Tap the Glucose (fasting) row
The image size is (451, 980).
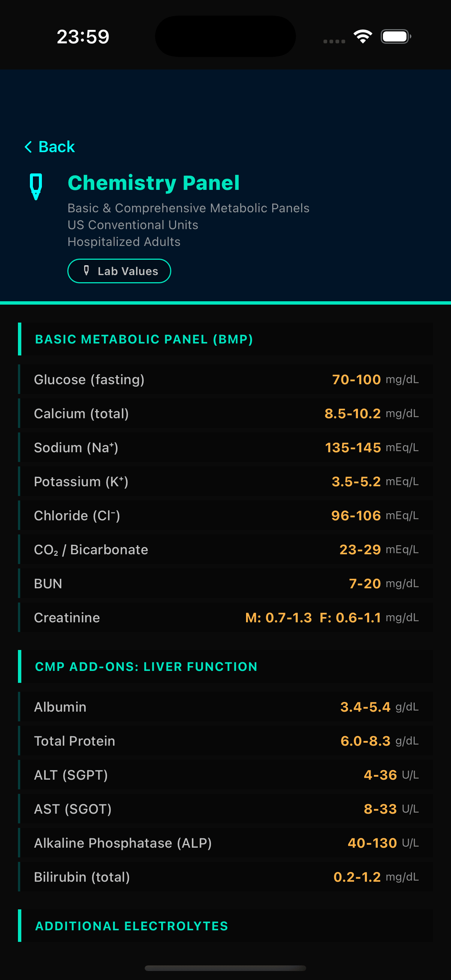pyautogui.click(x=225, y=379)
